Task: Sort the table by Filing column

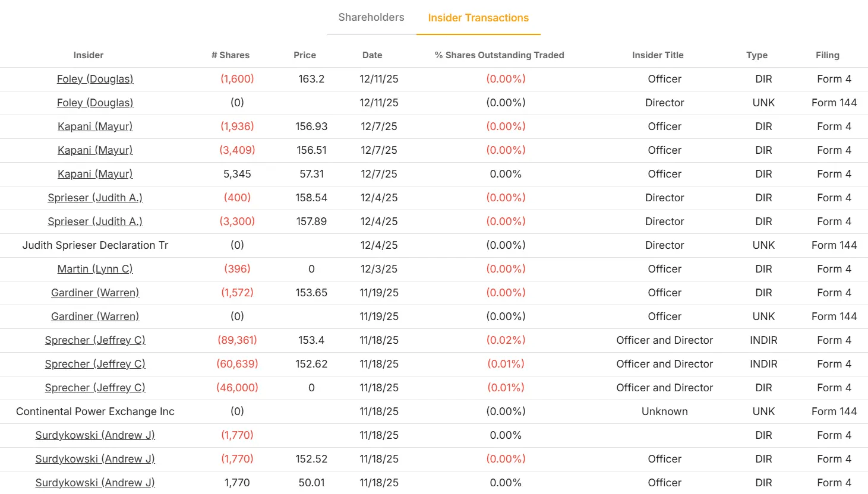Action: tap(828, 55)
